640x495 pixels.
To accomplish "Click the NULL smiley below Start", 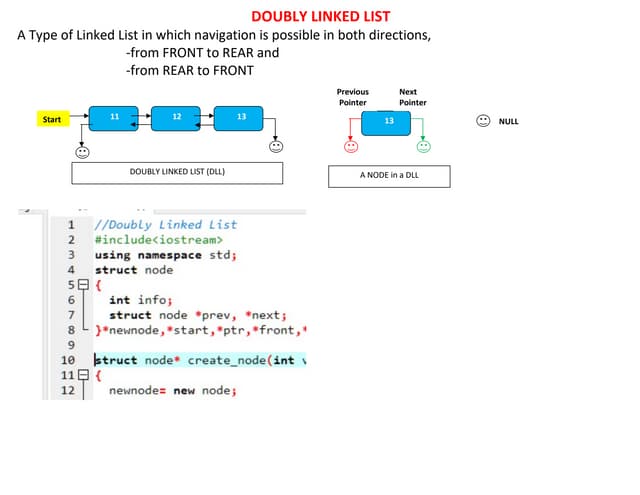I will (82, 153).
